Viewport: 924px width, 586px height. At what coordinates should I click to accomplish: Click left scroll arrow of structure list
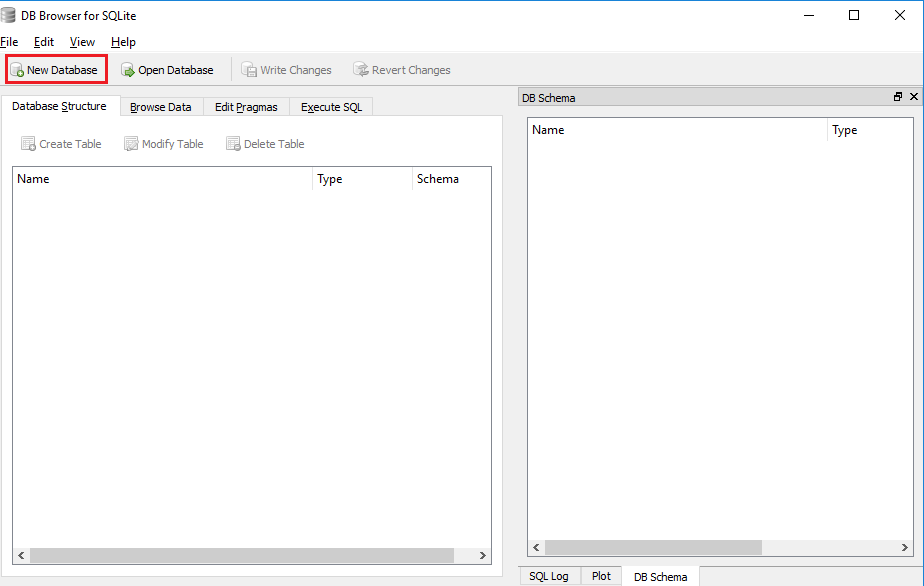click(21, 555)
